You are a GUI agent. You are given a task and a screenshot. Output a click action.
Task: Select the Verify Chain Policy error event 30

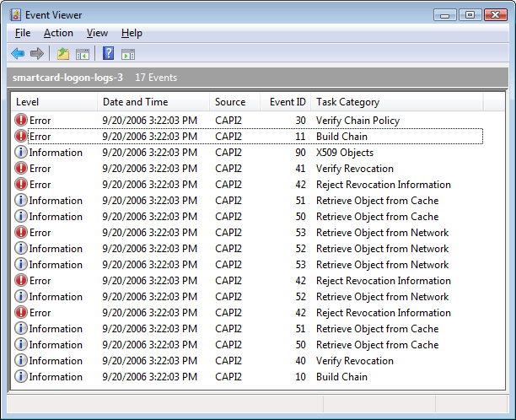[249, 121]
